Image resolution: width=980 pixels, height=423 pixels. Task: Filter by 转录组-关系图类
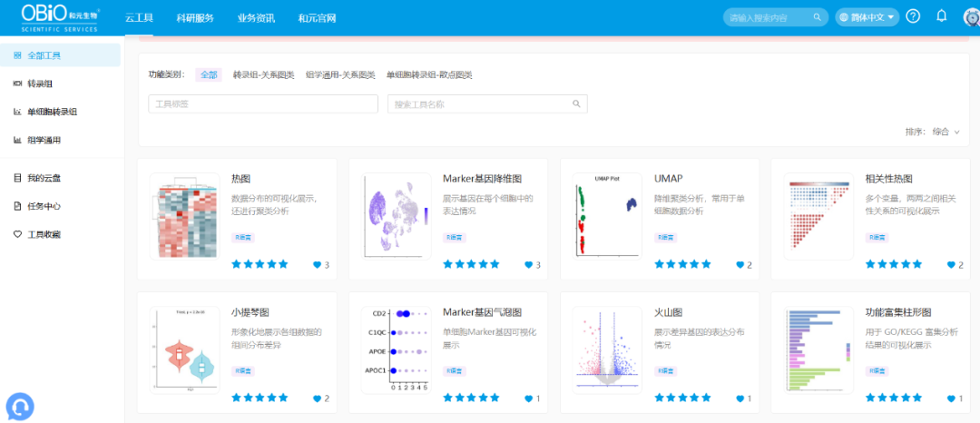[x=264, y=75]
